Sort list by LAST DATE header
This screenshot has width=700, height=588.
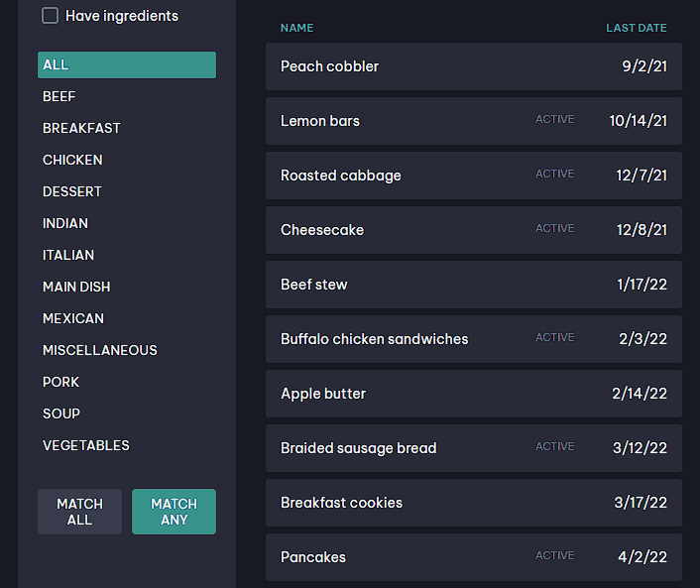tap(637, 28)
